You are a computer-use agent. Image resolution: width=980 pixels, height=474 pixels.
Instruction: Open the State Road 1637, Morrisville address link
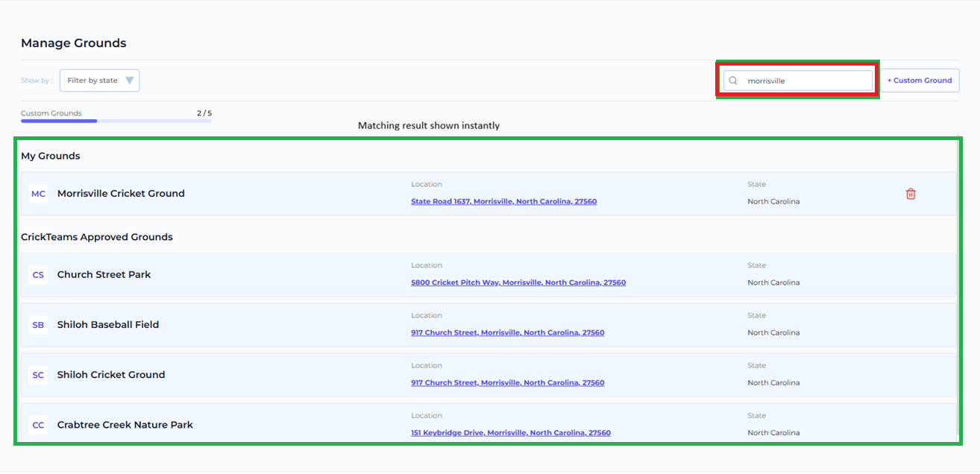(503, 202)
